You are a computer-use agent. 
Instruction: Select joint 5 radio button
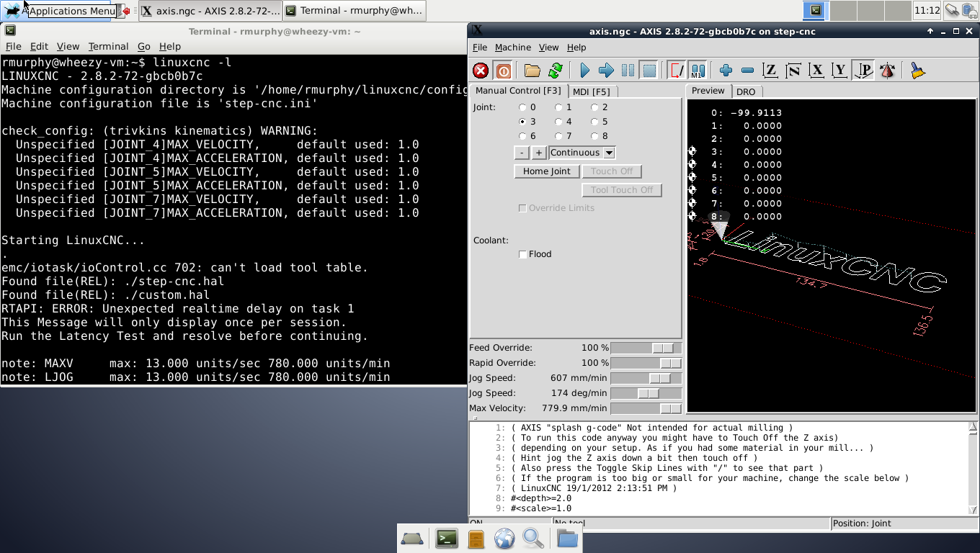pos(594,122)
